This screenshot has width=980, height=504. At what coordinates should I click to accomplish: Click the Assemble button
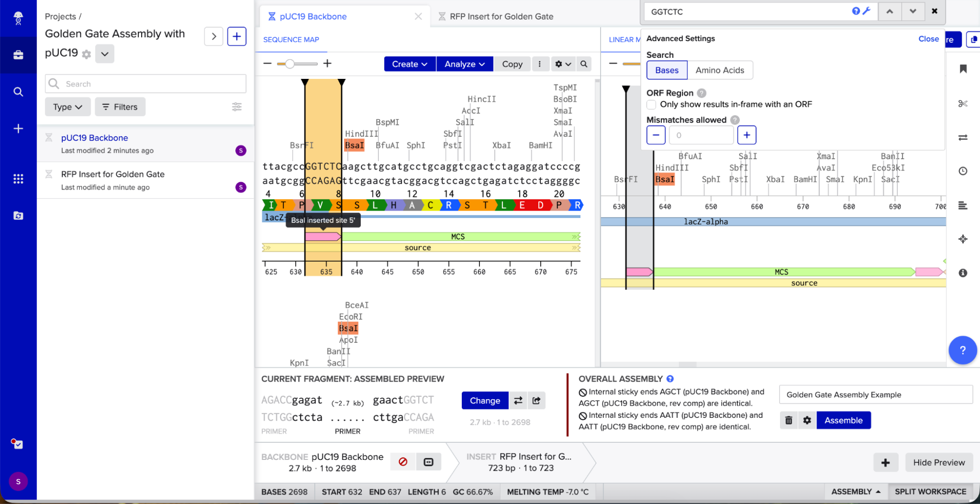(x=843, y=420)
